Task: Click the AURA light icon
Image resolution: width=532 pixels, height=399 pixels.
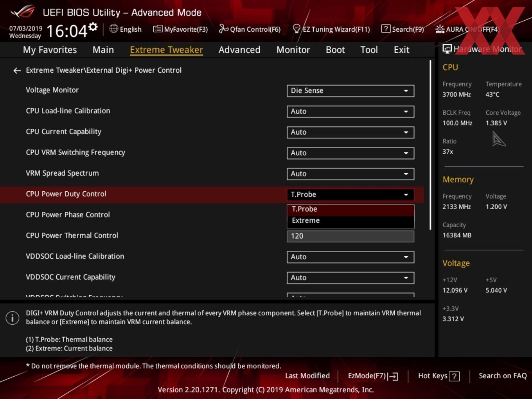Action: click(440, 29)
